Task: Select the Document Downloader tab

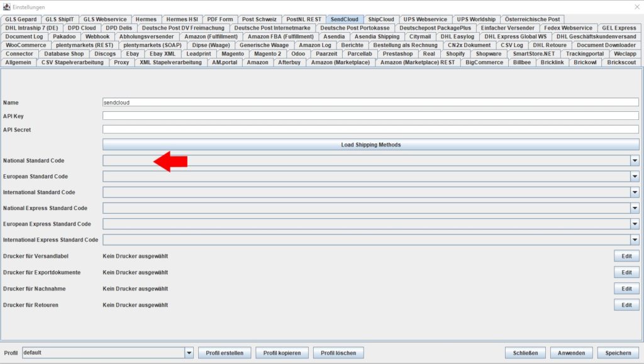Action: 606,45
